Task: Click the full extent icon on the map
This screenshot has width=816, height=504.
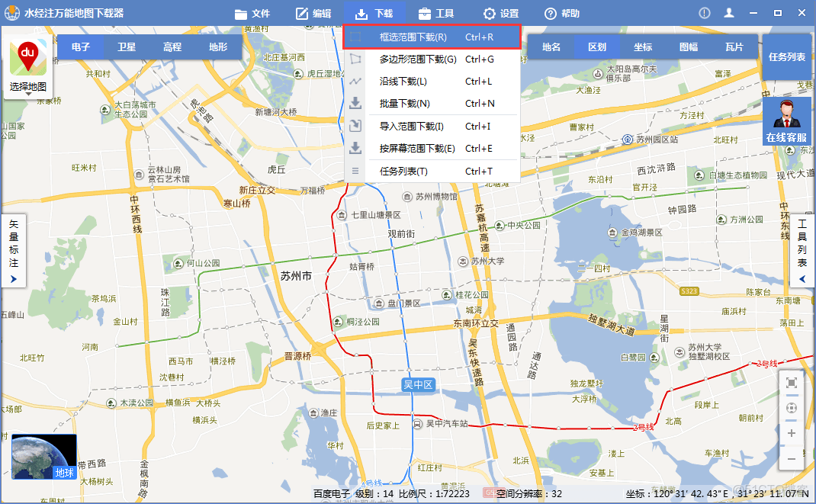Action: (x=791, y=382)
